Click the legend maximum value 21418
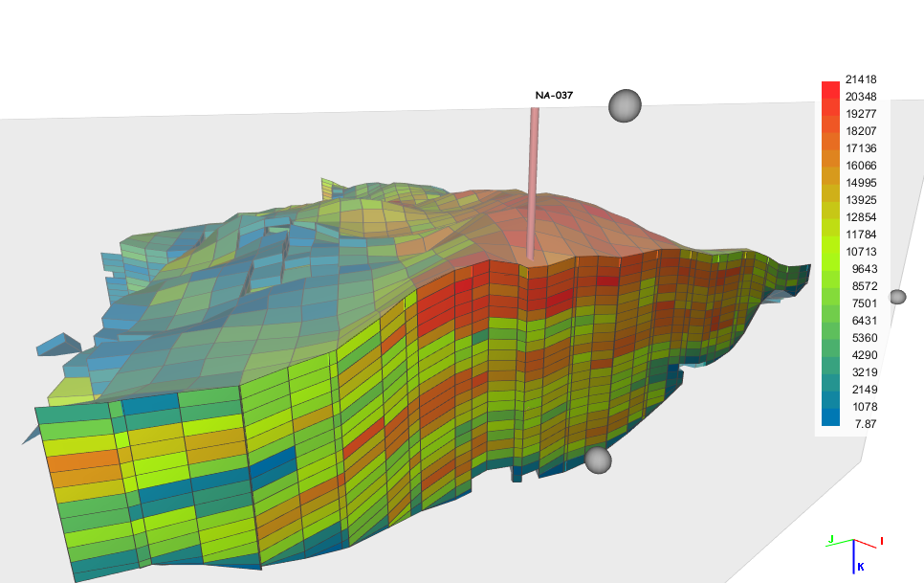The height and width of the screenshot is (583, 924). (861, 79)
